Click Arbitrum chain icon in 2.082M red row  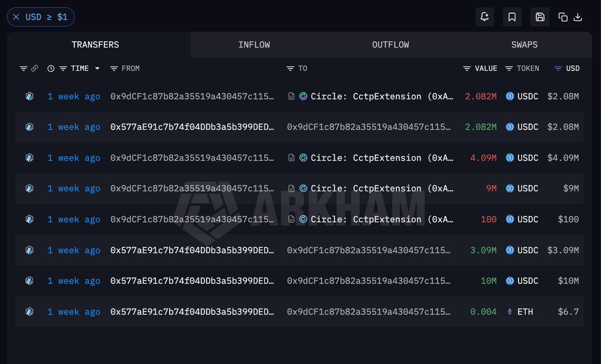pos(30,96)
